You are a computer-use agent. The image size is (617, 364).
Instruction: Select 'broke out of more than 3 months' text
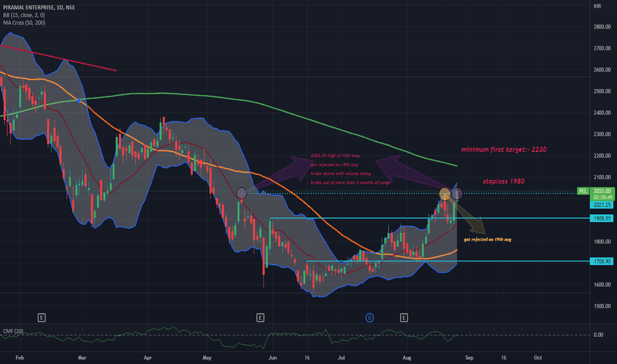click(351, 183)
